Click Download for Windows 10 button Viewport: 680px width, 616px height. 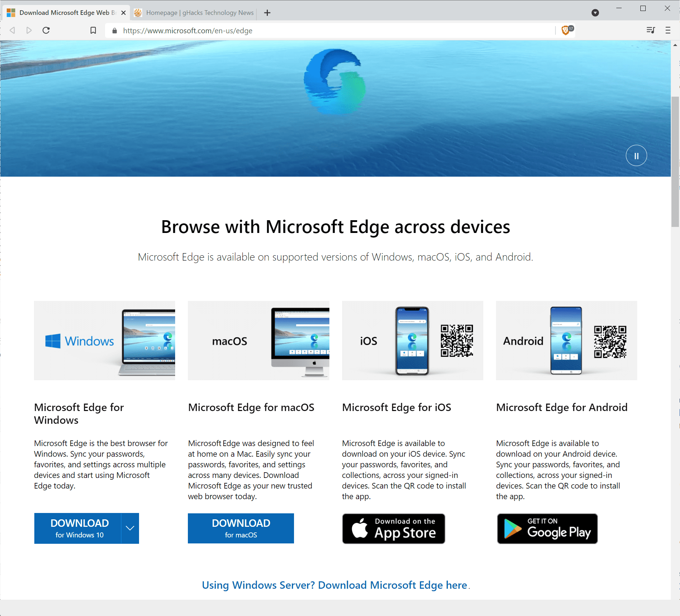[80, 528]
